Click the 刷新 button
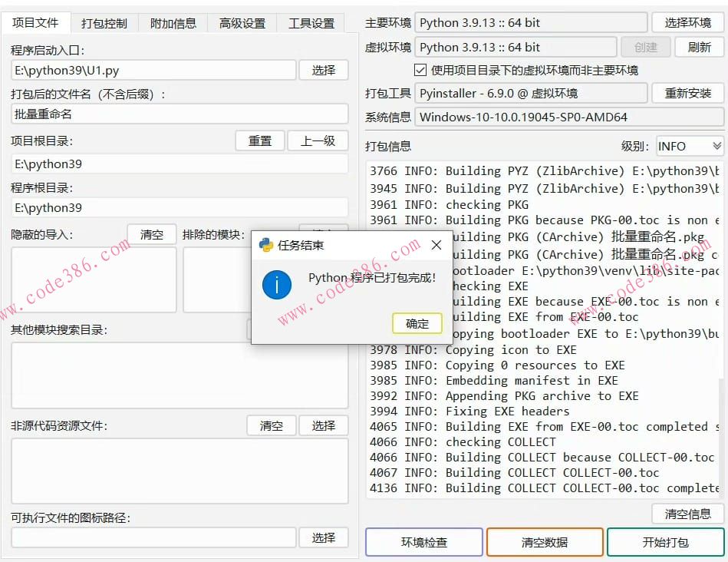Screen dimensions: 728x562 (x=699, y=47)
